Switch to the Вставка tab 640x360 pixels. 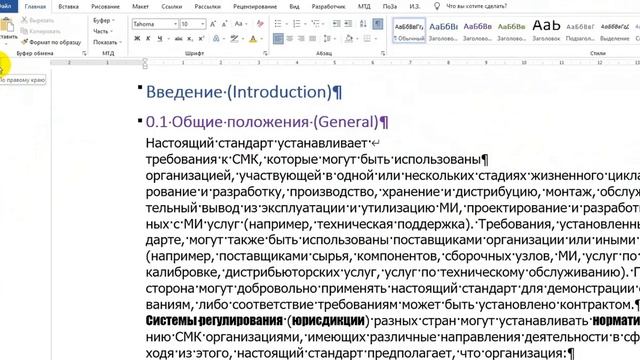[68, 7]
